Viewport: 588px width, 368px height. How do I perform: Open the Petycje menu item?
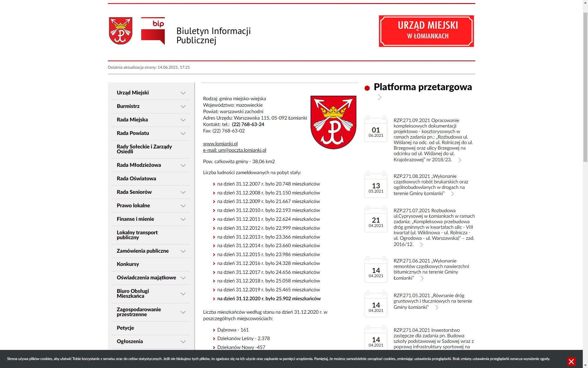pos(125,328)
